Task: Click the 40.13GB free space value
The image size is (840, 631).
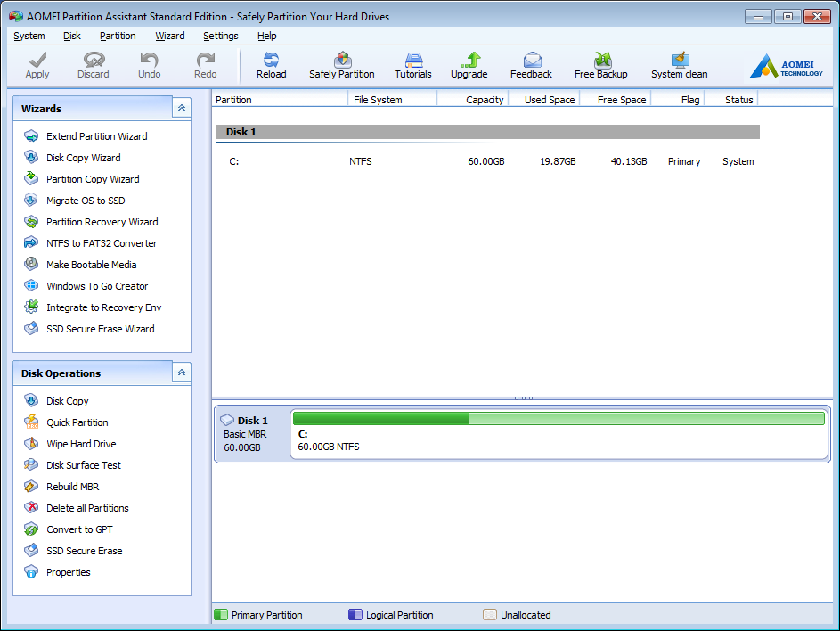Action: point(629,161)
